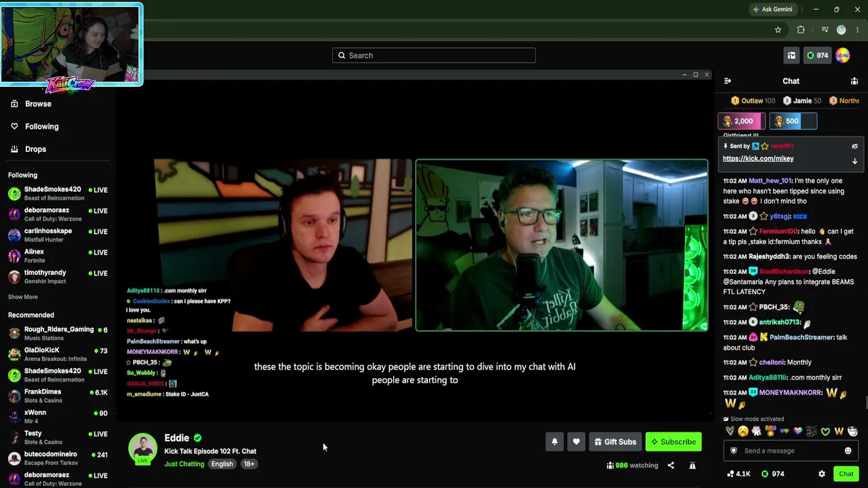The height and width of the screenshot is (488, 868).
Task: Open the emoji picker in chat input
Action: pyautogui.click(x=848, y=451)
